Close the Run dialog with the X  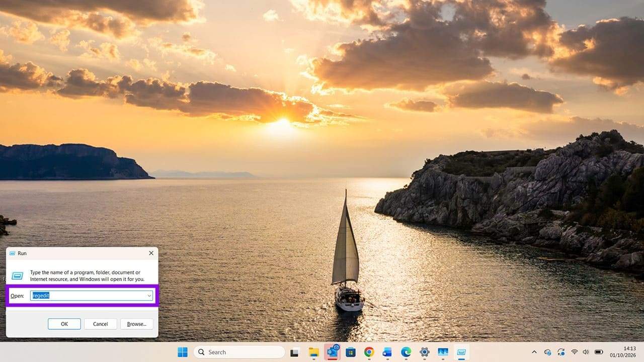151,253
